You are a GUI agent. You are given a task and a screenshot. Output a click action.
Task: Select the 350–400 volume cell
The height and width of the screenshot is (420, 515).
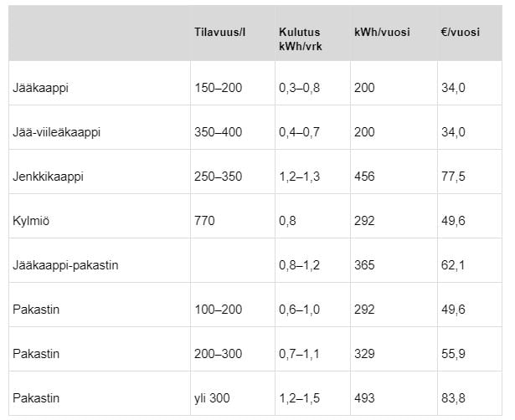tap(218, 132)
